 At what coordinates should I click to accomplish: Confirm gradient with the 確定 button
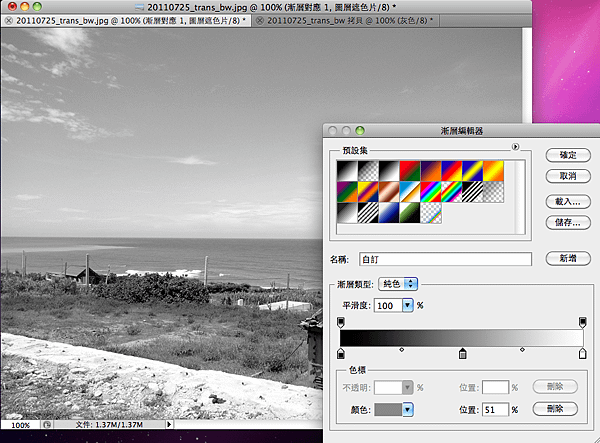click(568, 155)
